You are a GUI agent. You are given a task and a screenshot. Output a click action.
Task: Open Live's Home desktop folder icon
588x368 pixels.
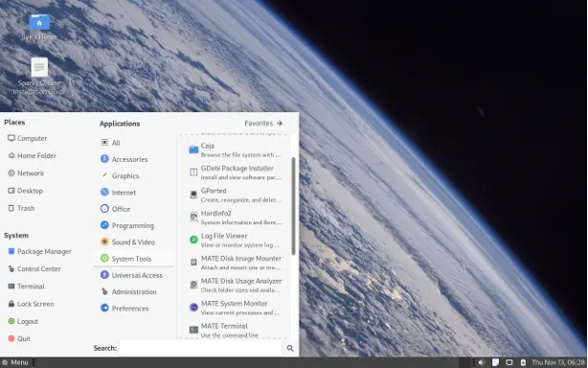[39, 27]
